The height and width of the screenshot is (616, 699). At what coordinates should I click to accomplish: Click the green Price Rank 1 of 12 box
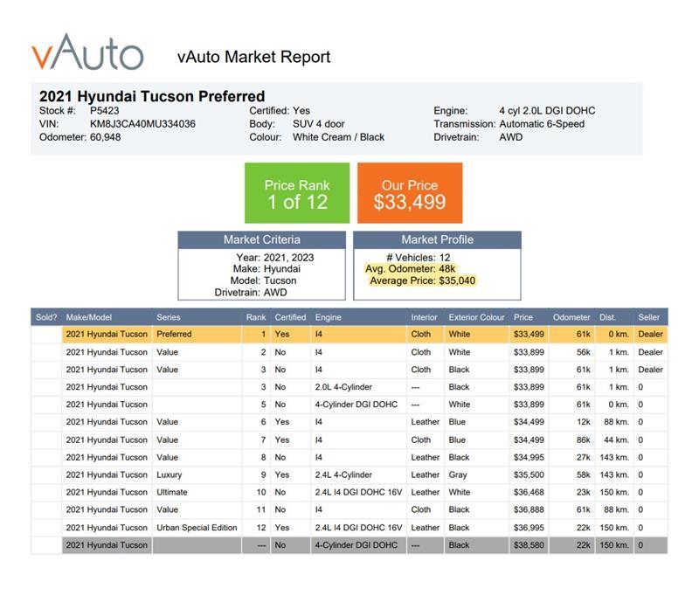click(297, 193)
